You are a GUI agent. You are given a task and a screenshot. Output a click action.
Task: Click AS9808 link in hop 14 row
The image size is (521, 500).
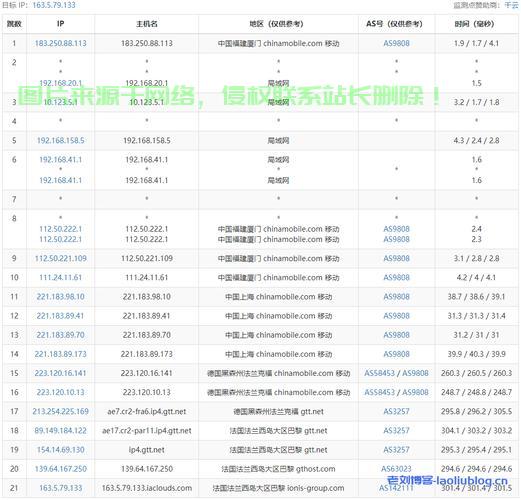396,354
